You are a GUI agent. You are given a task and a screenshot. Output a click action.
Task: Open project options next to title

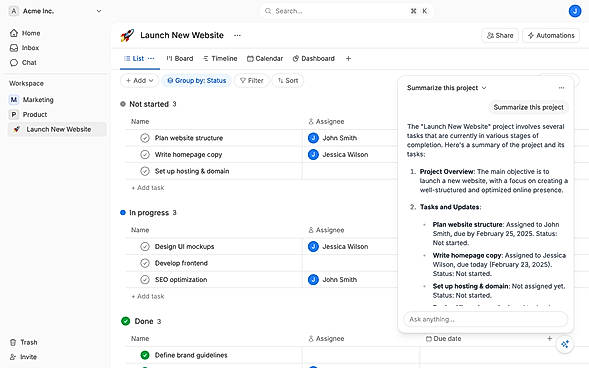point(237,35)
